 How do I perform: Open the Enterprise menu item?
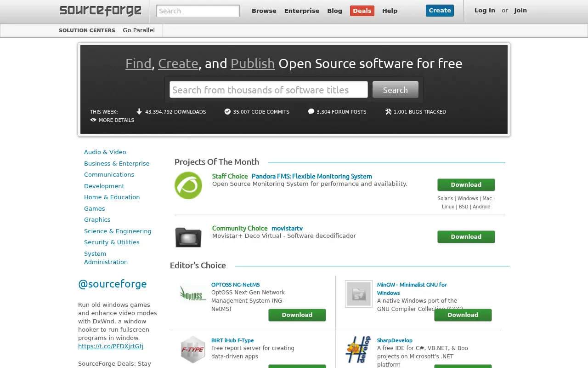[x=302, y=11]
